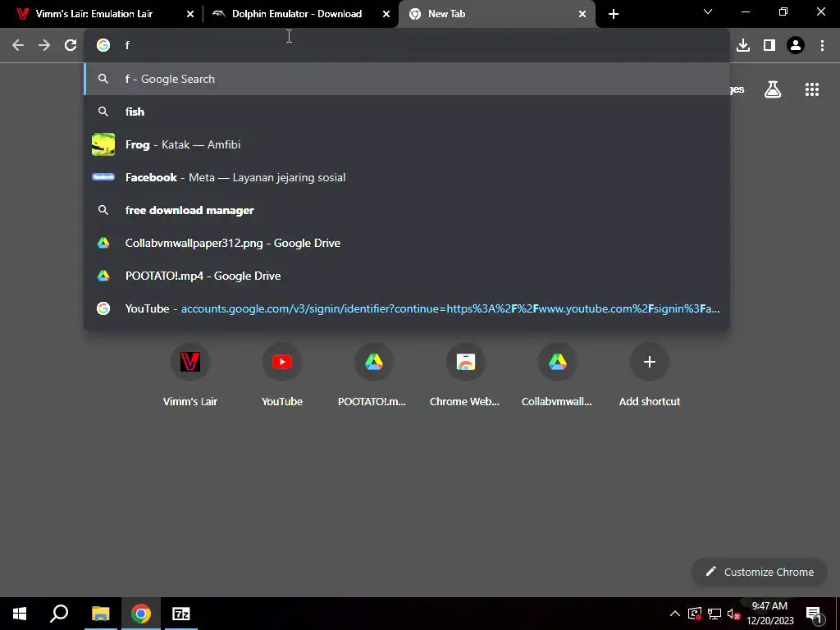840x630 pixels.
Task: Open the YouTube shortcut tile
Action: point(282,375)
